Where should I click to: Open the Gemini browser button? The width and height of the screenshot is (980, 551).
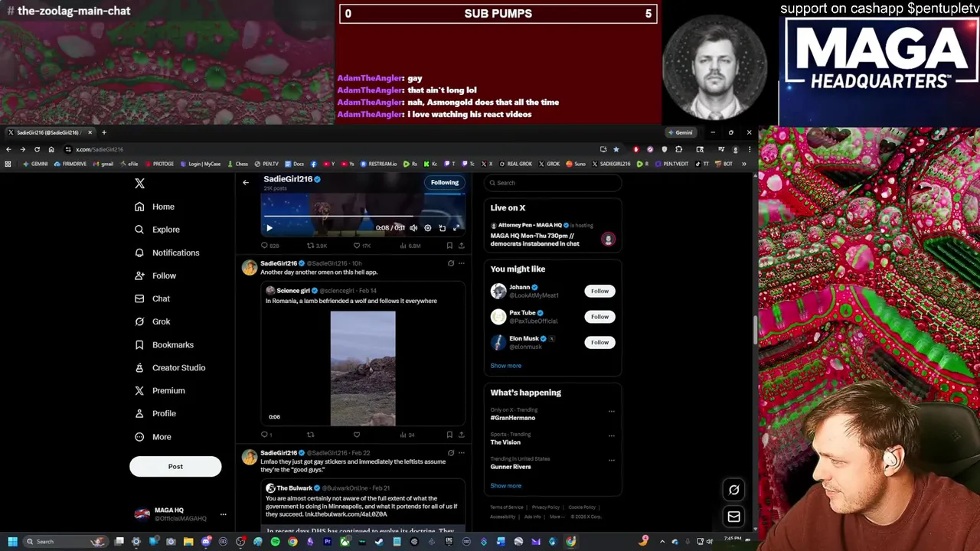click(680, 132)
